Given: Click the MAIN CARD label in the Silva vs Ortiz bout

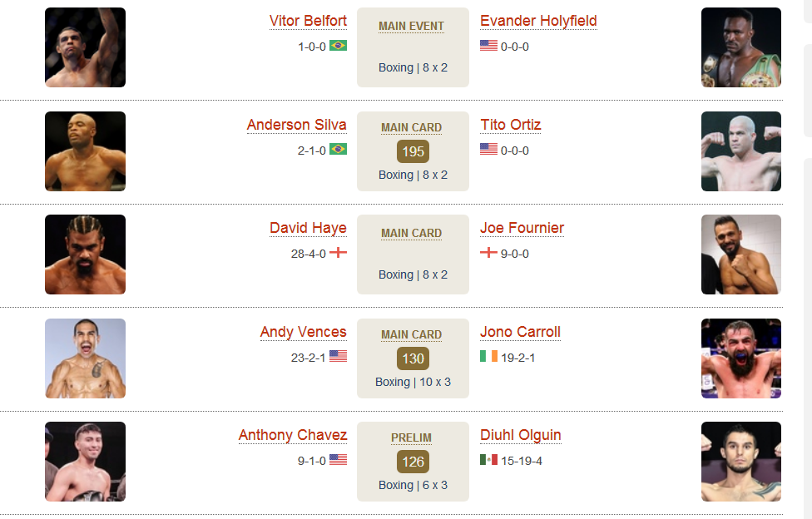Looking at the screenshot, I should 411,128.
